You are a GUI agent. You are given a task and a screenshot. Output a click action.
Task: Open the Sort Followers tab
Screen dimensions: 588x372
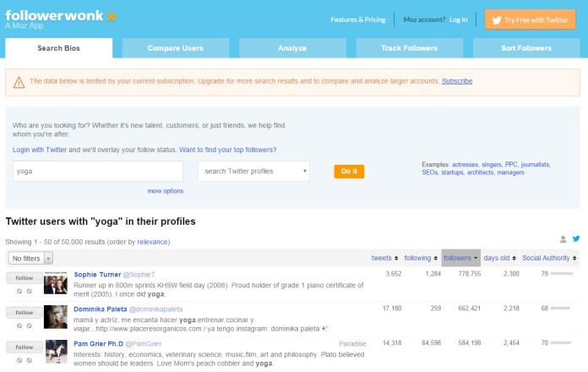coord(526,48)
